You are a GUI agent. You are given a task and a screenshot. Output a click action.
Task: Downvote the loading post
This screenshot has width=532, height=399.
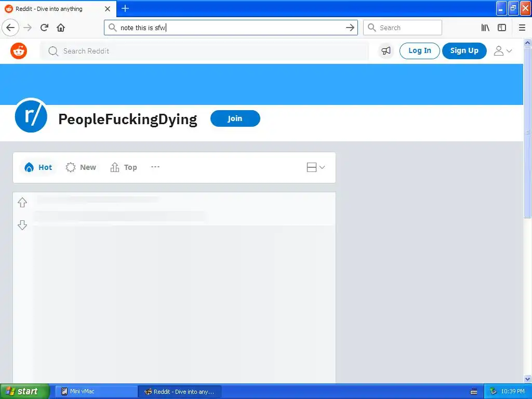point(22,225)
